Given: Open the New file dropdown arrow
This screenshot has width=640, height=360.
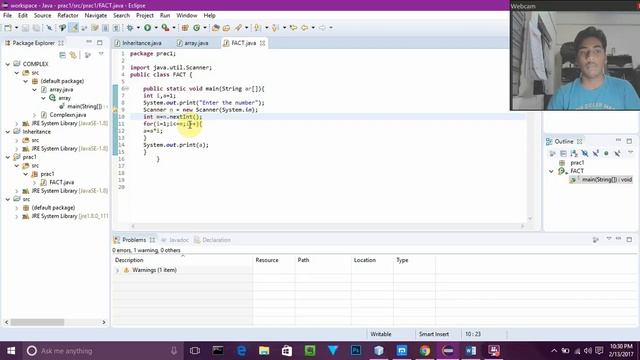Looking at the screenshot, I should pos(16,28).
